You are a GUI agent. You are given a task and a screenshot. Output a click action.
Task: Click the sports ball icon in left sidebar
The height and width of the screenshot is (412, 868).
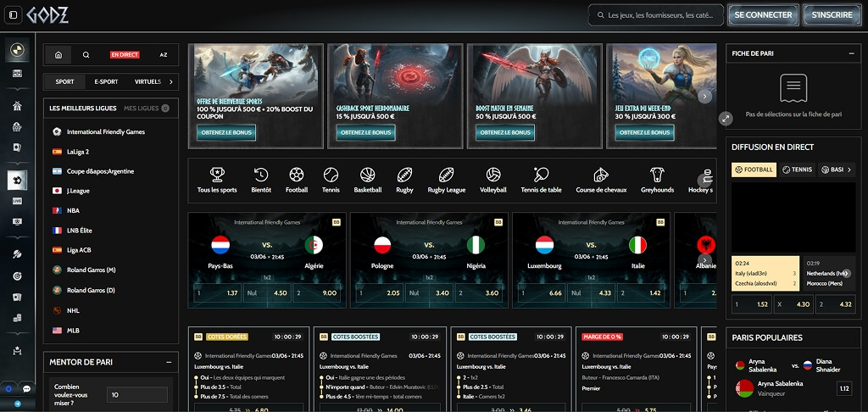pyautogui.click(x=17, y=181)
